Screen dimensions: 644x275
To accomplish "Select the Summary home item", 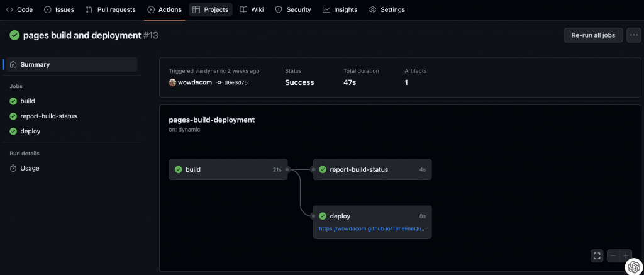I will [x=35, y=64].
